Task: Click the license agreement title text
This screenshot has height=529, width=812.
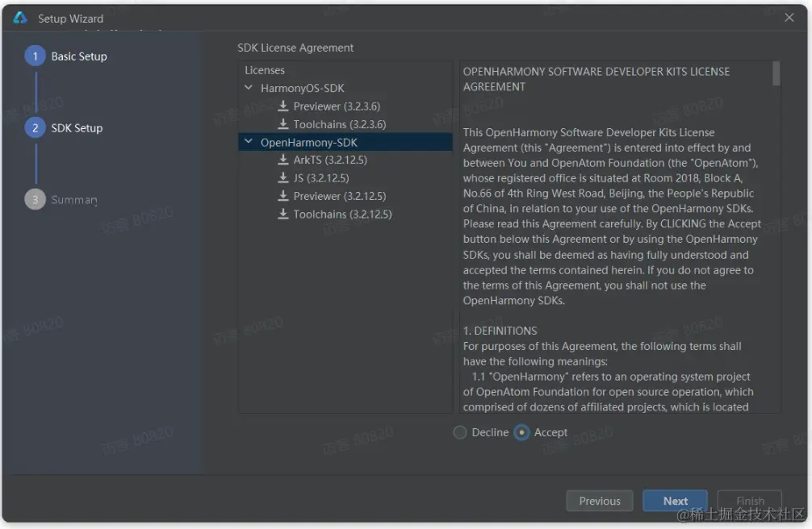Action: coord(596,79)
